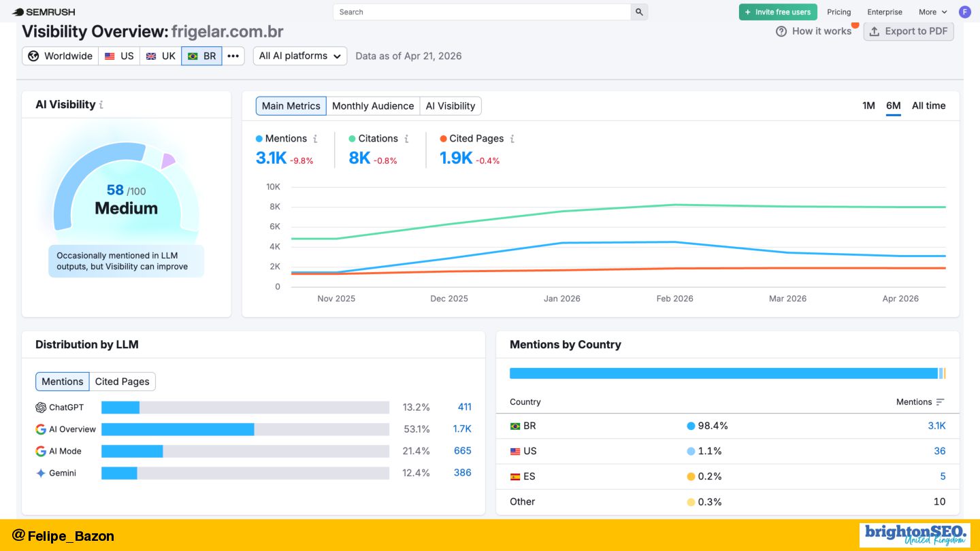Switch to Cited Pages distribution tab
Screen dimensions: 980x551
coord(122,382)
